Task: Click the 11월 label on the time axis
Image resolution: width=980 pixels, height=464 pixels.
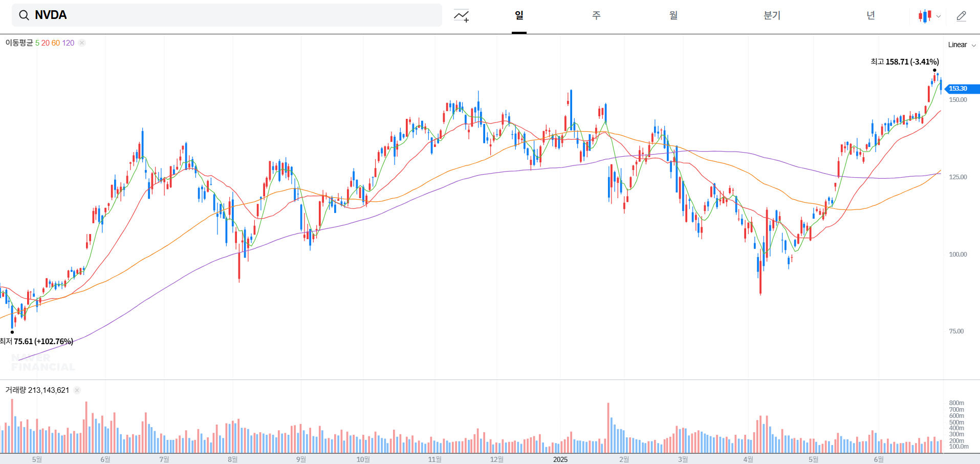Action: [x=434, y=459]
